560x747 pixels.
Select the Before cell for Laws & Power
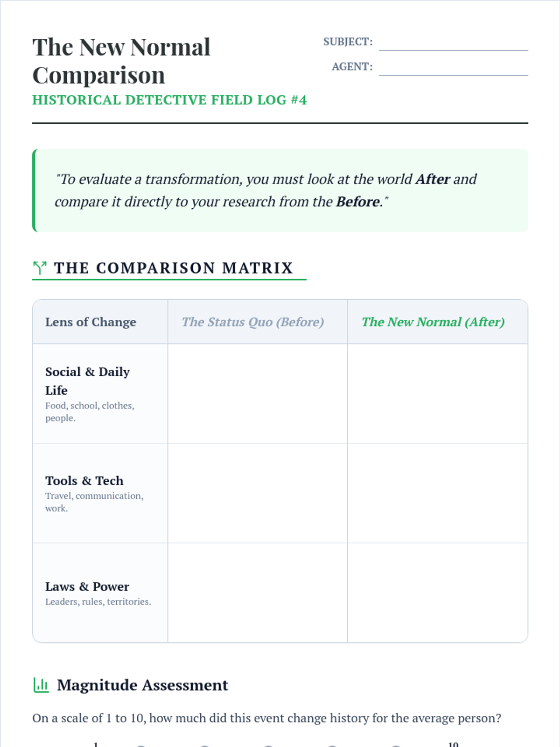[258, 592]
